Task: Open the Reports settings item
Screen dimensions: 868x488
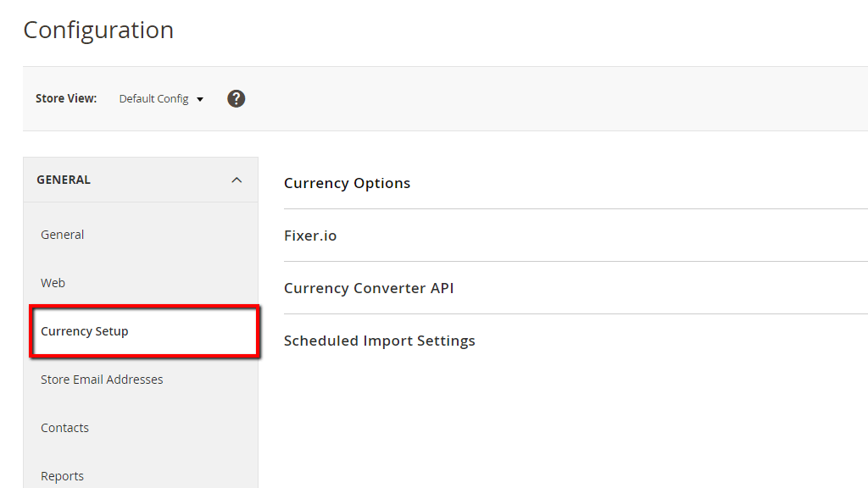Action: 62,476
